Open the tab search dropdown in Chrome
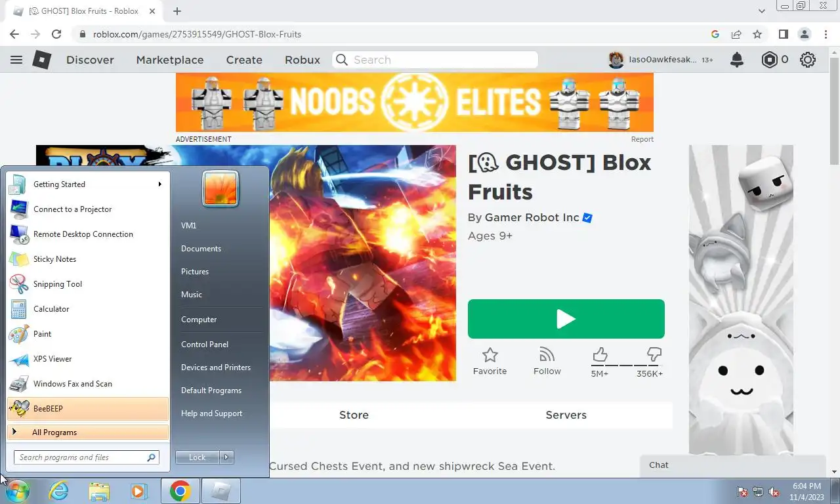 762,11
